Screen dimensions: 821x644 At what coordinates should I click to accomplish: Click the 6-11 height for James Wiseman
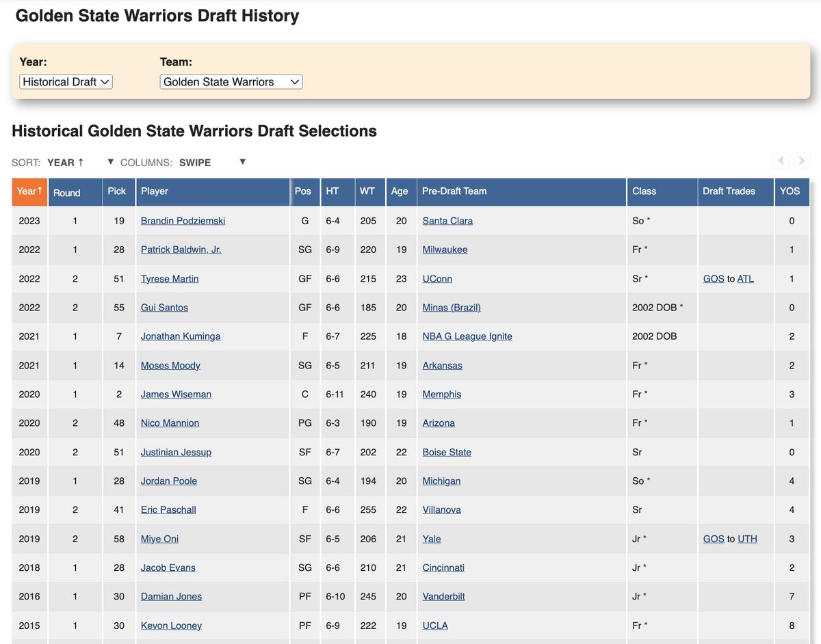[336, 394]
